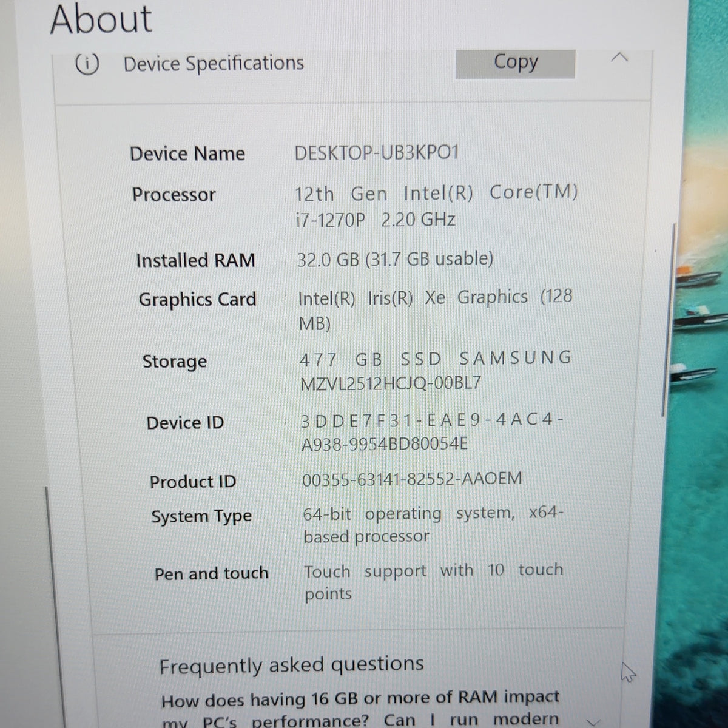Select the 477 GB SSD SAMSUNG value

436,370
